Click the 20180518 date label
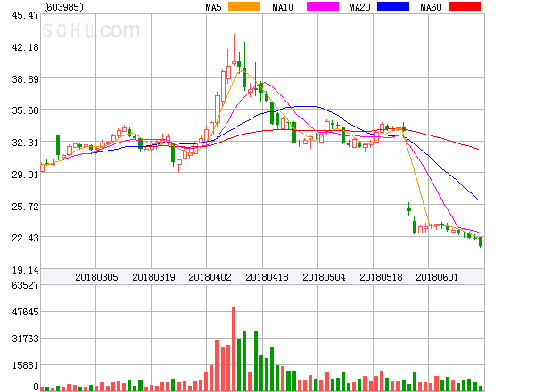535x392 pixels. point(381,277)
